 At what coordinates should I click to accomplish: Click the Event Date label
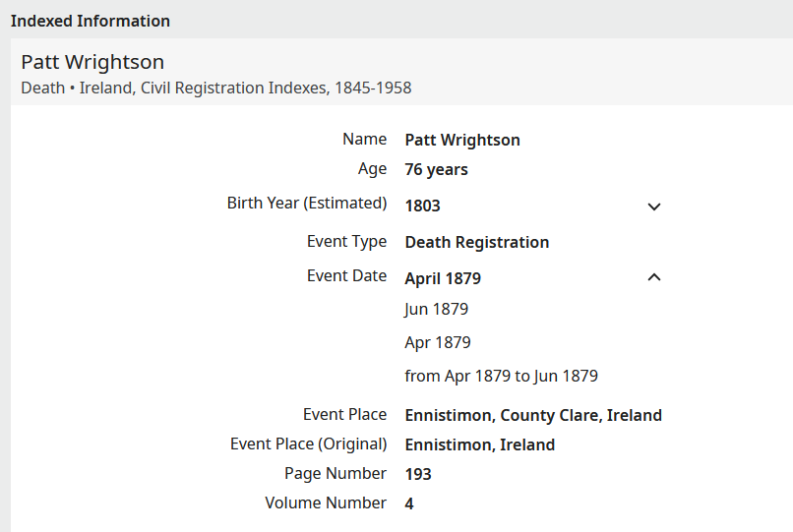346,276
